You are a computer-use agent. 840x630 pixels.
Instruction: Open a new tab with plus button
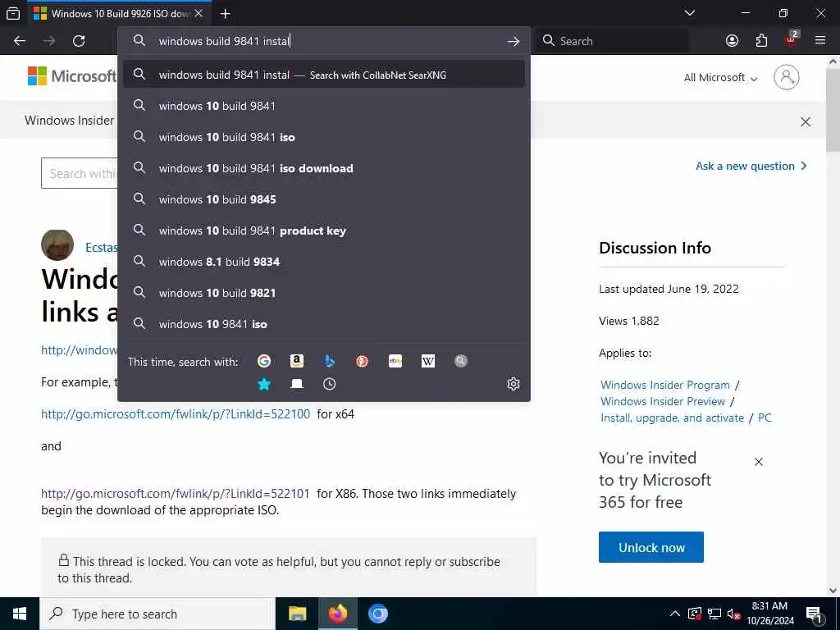pos(225,13)
